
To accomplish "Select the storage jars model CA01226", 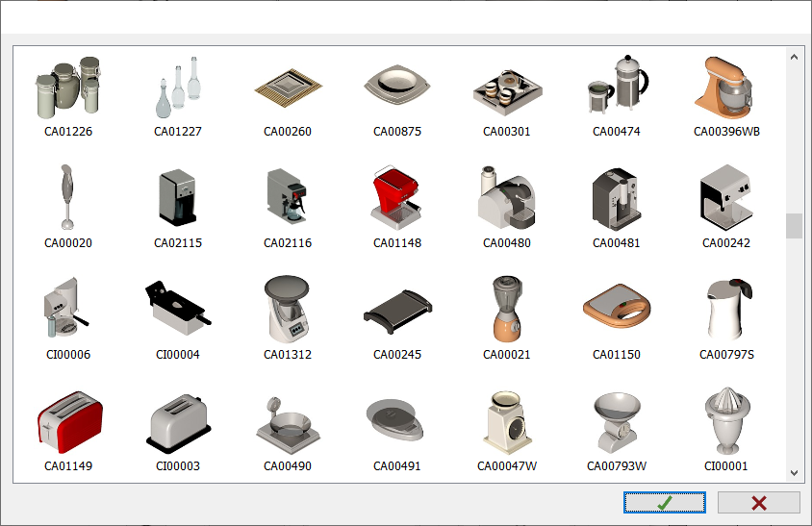I will pyautogui.click(x=68, y=87).
